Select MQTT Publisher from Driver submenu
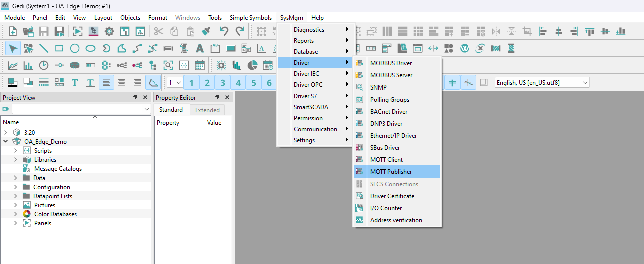The width and height of the screenshot is (644, 264). coord(391,172)
